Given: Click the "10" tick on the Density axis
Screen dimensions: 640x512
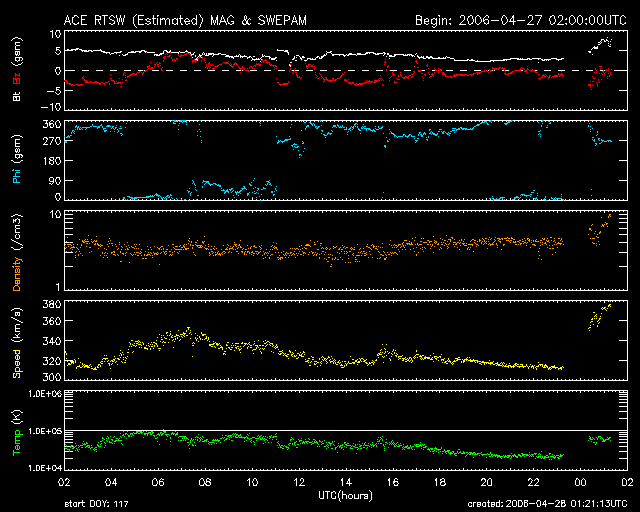Looking at the screenshot, I should click(56, 215).
